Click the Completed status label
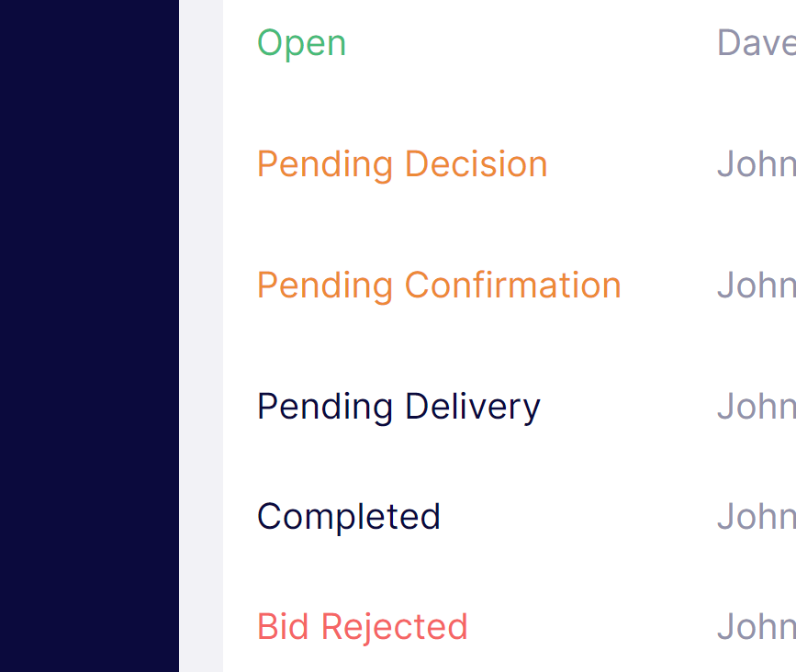Image resolution: width=796 pixels, height=672 pixels. [x=349, y=517]
